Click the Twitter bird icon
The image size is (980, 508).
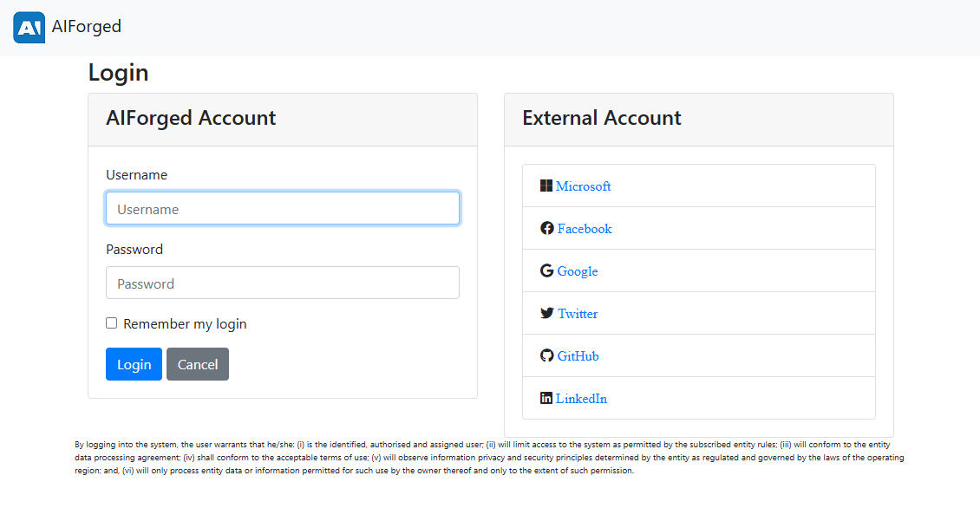(x=547, y=313)
